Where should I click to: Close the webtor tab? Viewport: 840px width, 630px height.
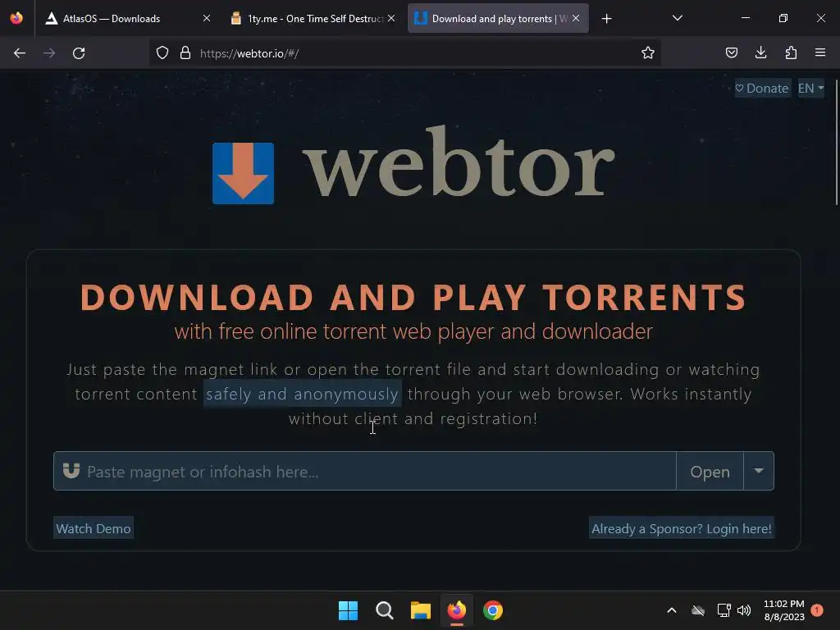pyautogui.click(x=576, y=18)
